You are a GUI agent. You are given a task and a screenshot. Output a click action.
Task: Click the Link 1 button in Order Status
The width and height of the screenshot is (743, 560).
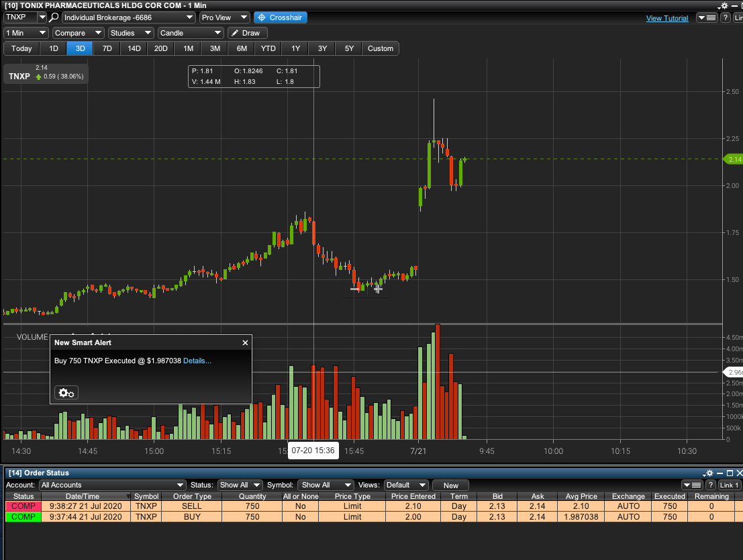[x=729, y=485]
